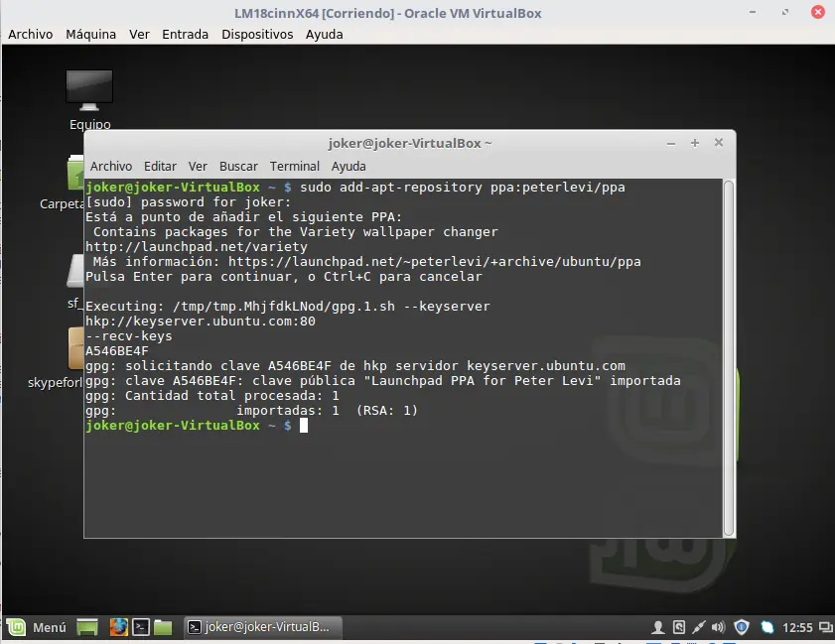The width and height of the screenshot is (835, 644).
Task: Open the Skype tray icon
Action: click(x=766, y=627)
